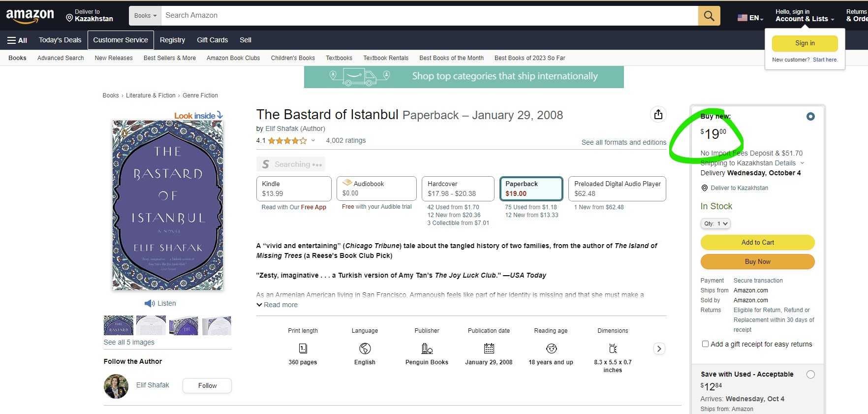Open Customer Service
The image size is (868, 414).
[121, 40]
